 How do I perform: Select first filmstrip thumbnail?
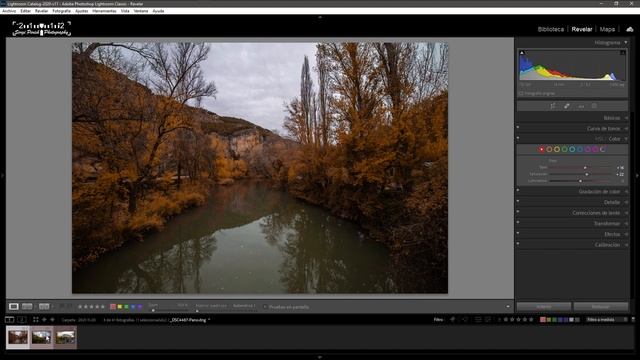point(18,337)
